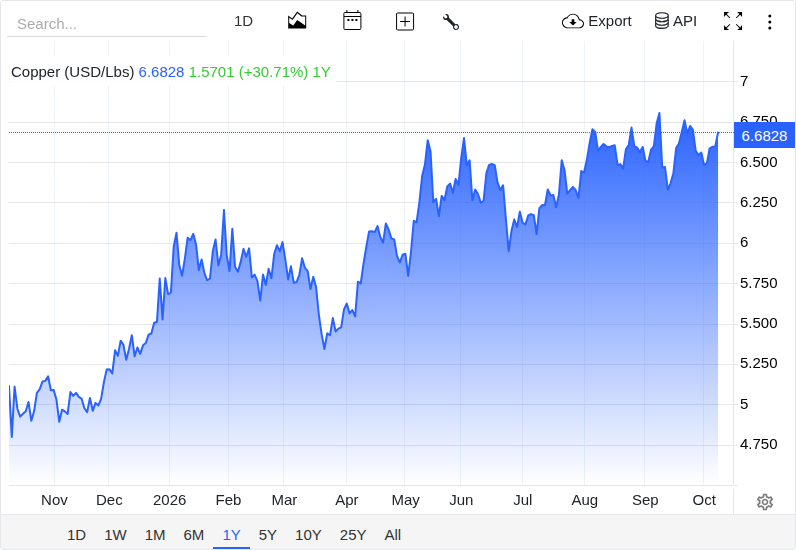Open the chart type icon
Screen dimensions: 796x550
pos(297,21)
